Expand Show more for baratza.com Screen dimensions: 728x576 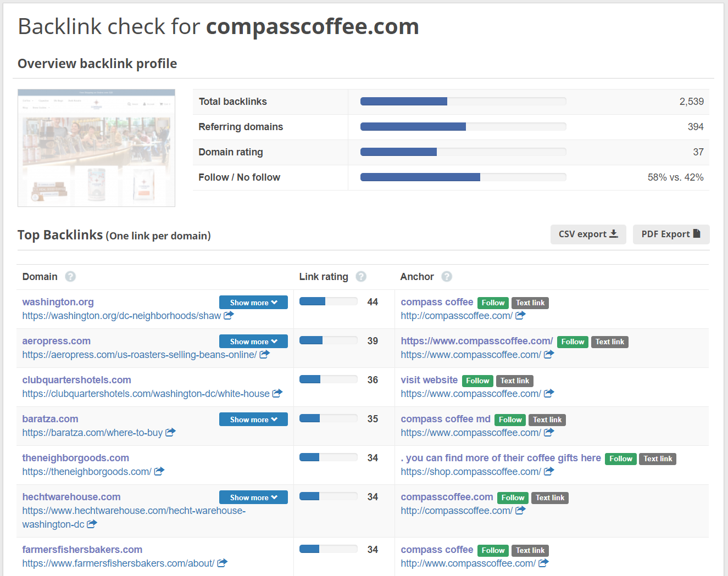point(253,420)
